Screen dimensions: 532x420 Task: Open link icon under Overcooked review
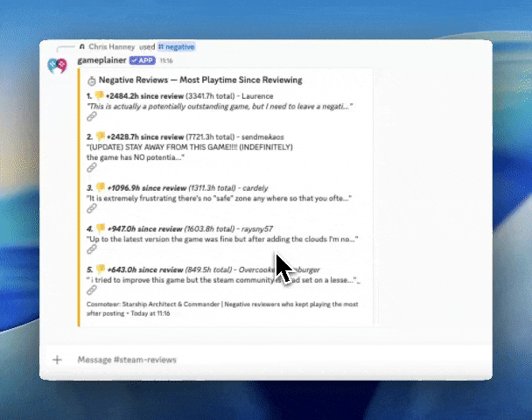pyautogui.click(x=92, y=290)
